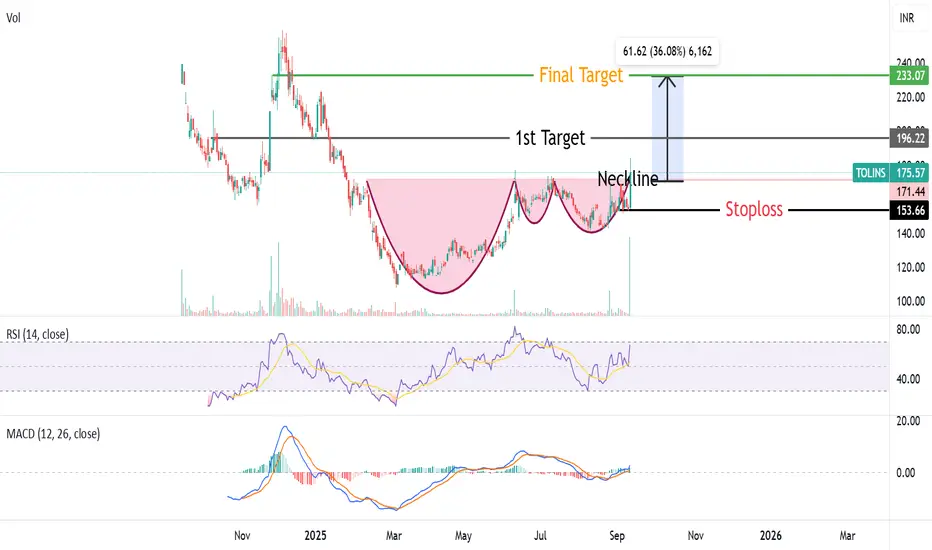
Task: Click the 0.00 MACD scale value
Action: pos(905,473)
